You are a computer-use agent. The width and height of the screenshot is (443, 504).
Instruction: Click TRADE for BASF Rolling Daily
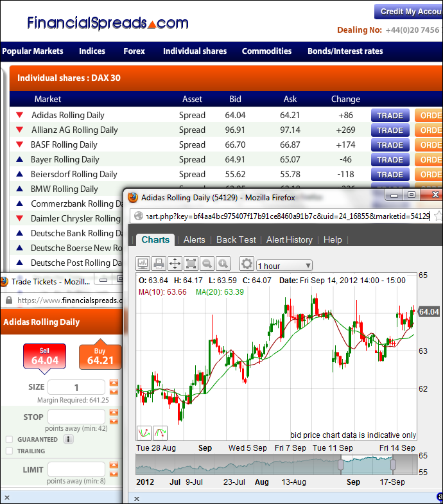tap(390, 145)
